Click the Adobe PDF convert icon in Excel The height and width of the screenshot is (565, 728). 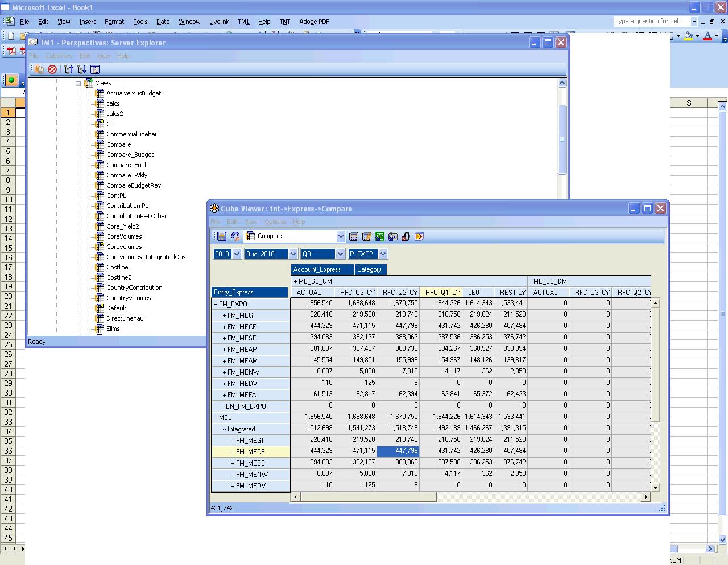click(11, 51)
